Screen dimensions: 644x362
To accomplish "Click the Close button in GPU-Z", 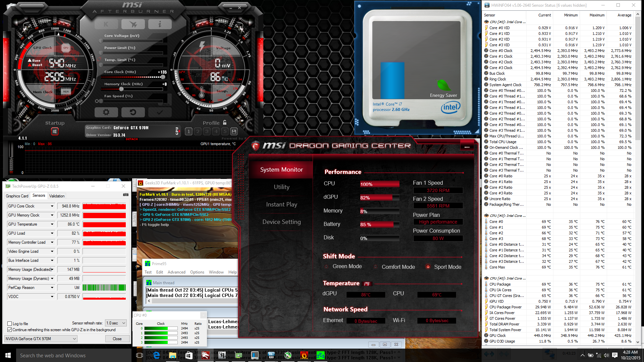I will pyautogui.click(x=117, y=339).
